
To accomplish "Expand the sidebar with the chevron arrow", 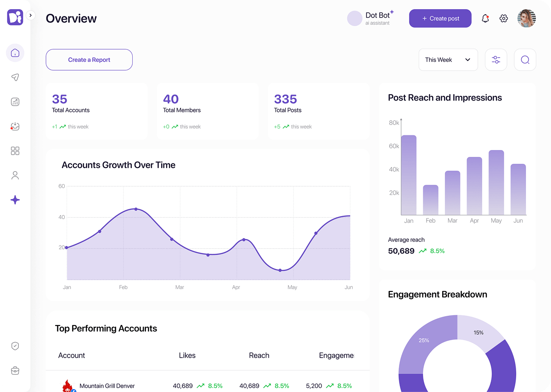I will (31, 16).
